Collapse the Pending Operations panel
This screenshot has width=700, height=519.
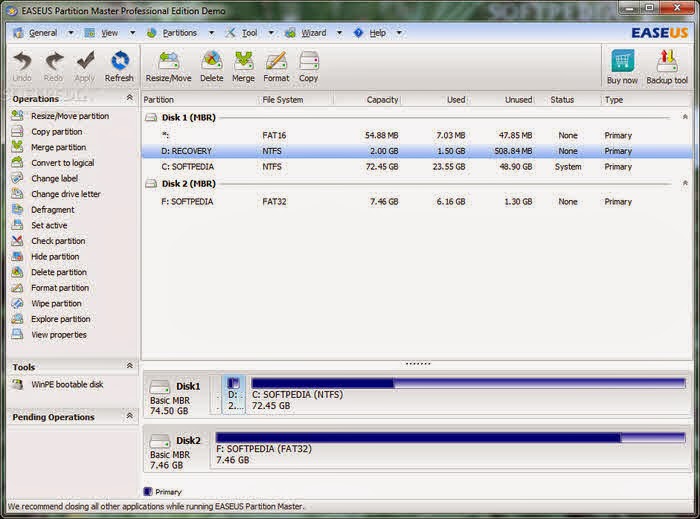tap(129, 416)
